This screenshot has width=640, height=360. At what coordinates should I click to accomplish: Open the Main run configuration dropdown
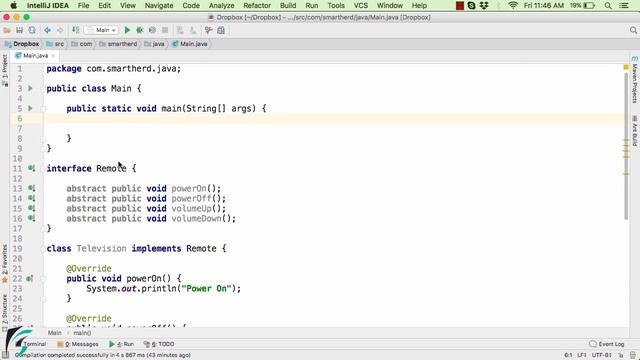point(102,30)
